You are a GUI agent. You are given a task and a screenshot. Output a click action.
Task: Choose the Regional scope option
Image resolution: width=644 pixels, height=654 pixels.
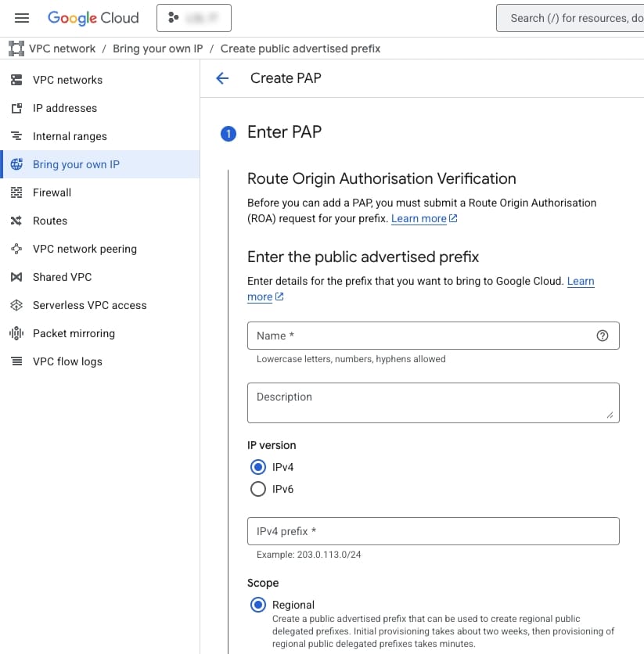[258, 605]
